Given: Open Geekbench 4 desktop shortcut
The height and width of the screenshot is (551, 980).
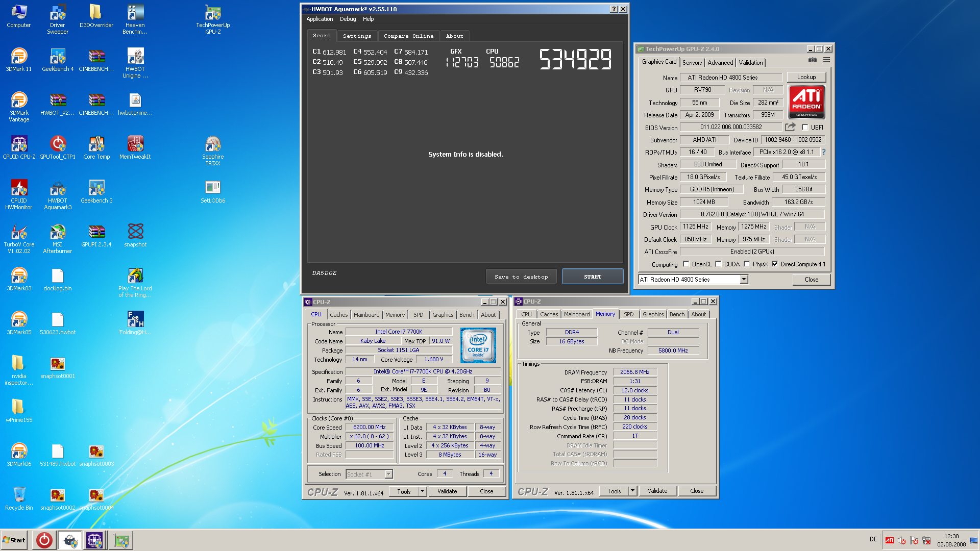Looking at the screenshot, I should click(x=58, y=60).
